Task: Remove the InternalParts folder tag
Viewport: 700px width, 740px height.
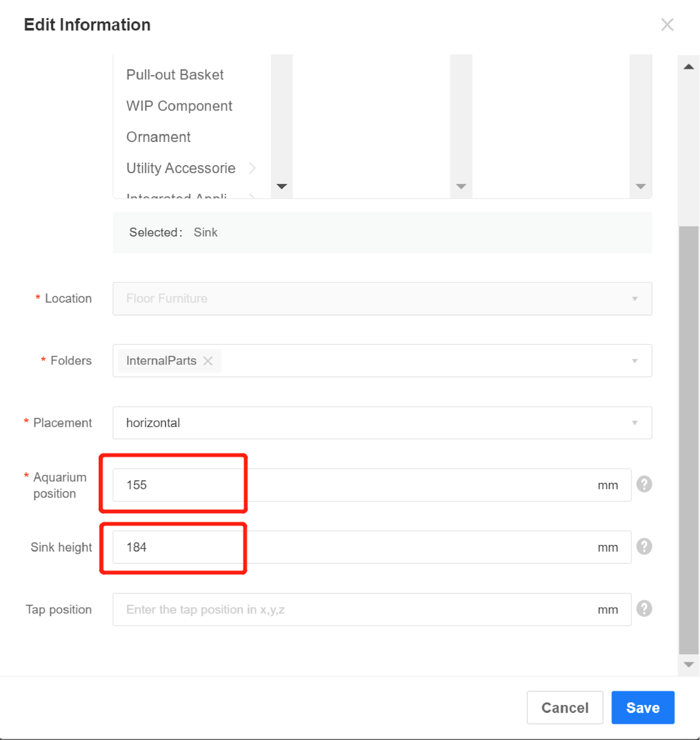Action: click(x=208, y=361)
